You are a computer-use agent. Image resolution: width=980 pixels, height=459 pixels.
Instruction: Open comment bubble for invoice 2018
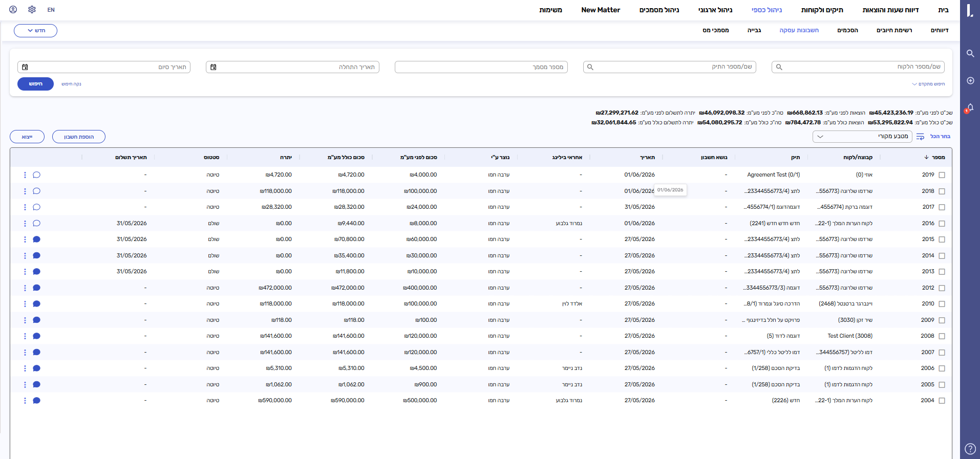36,191
